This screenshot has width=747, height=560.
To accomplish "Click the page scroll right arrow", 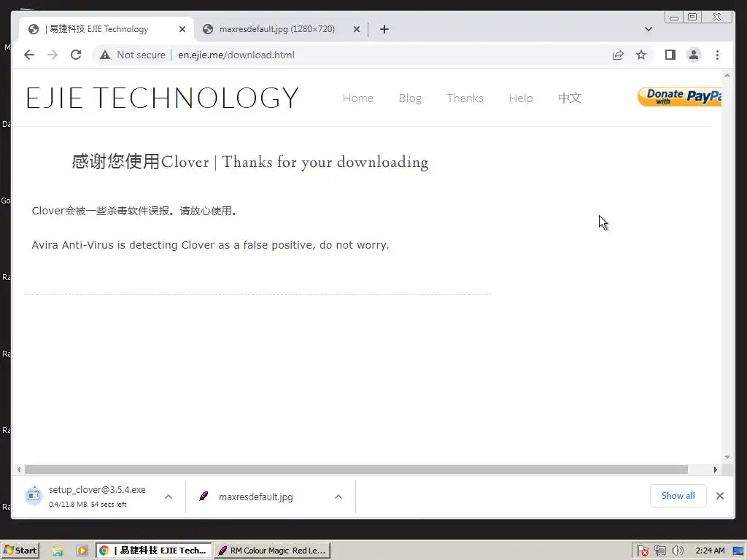I will [716, 470].
